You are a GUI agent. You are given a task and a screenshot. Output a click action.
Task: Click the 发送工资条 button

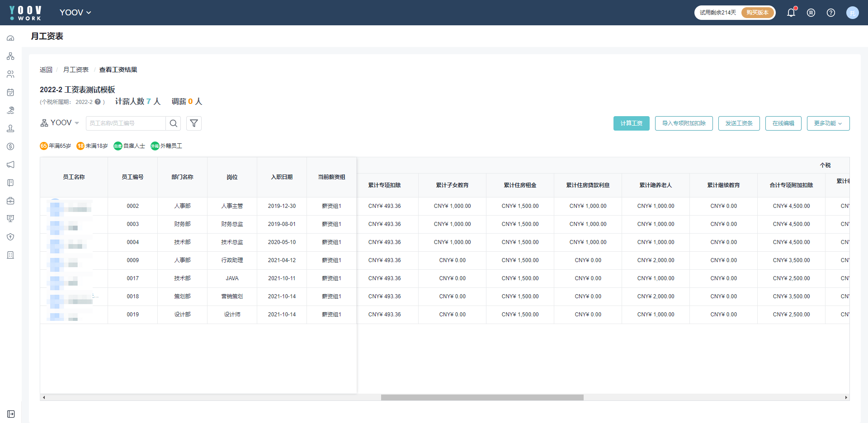pos(739,123)
